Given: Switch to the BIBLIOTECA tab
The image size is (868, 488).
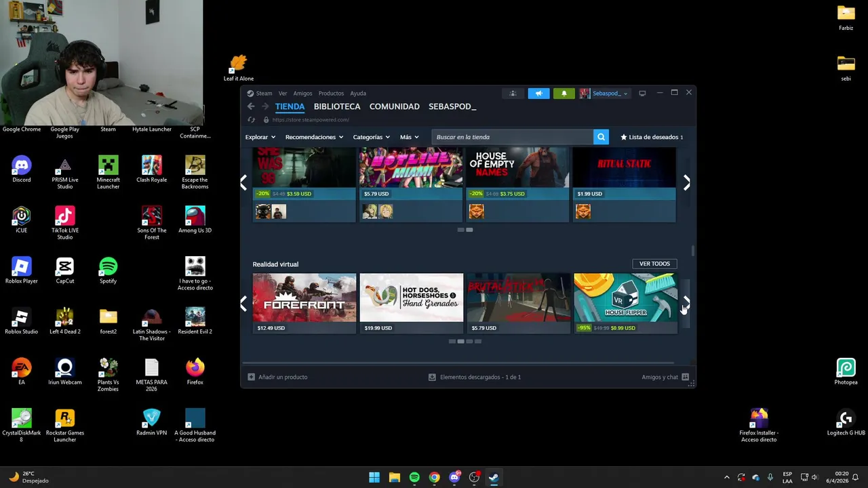Looking at the screenshot, I should (x=337, y=106).
